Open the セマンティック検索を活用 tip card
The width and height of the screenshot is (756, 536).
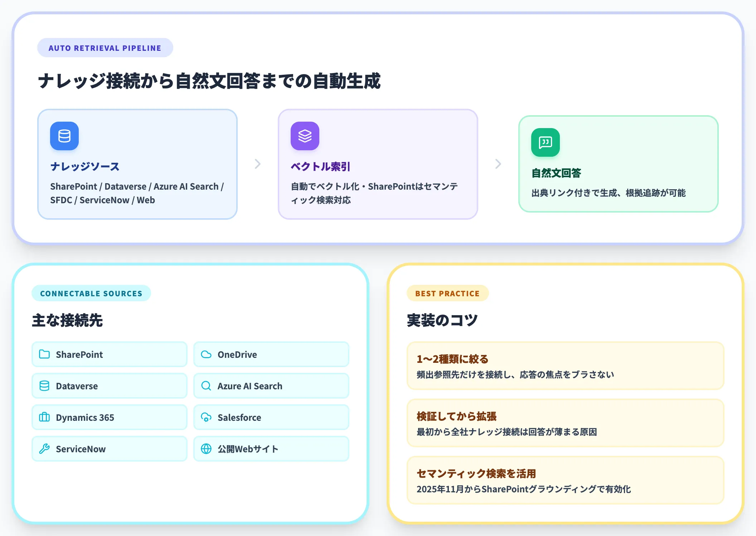[x=566, y=480]
